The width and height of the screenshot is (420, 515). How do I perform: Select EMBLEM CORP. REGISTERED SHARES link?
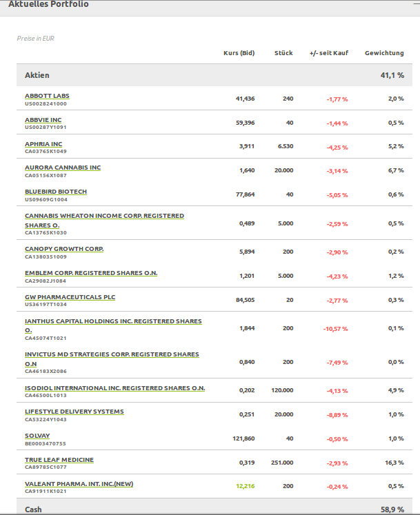tap(91, 273)
